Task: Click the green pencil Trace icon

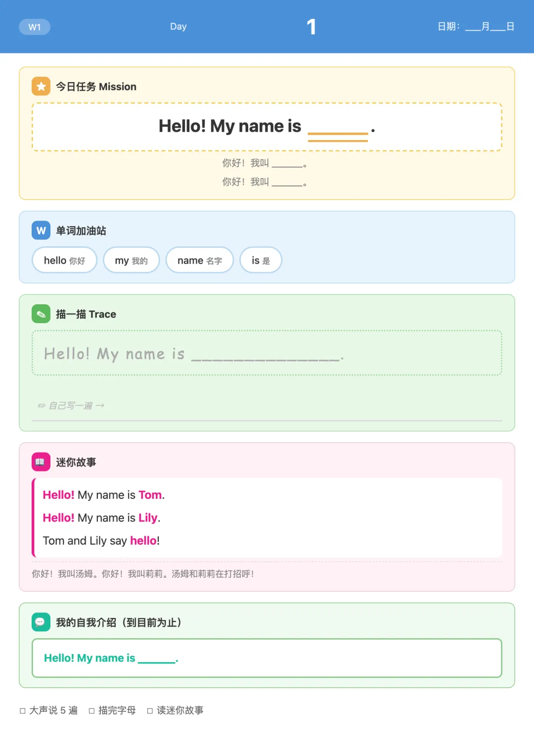Action: [x=41, y=314]
